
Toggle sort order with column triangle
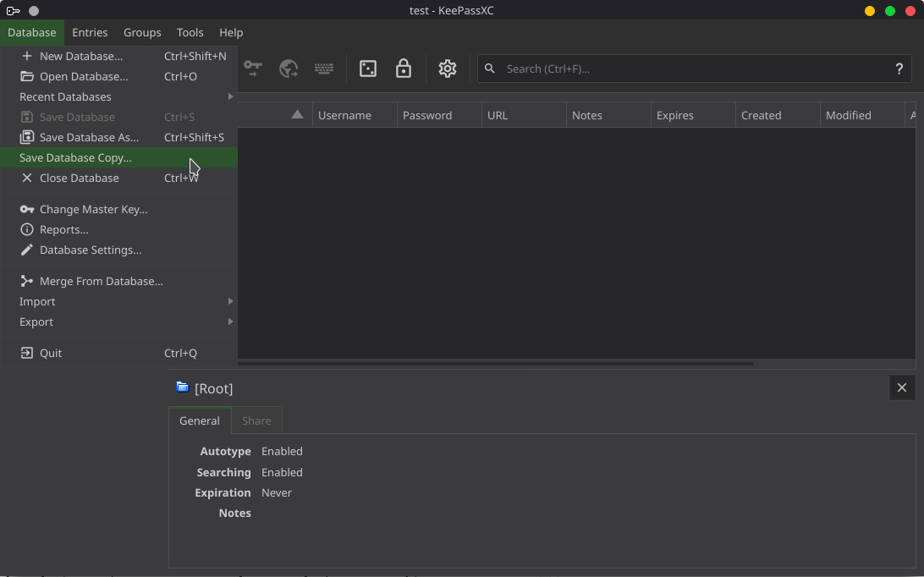coord(297,114)
